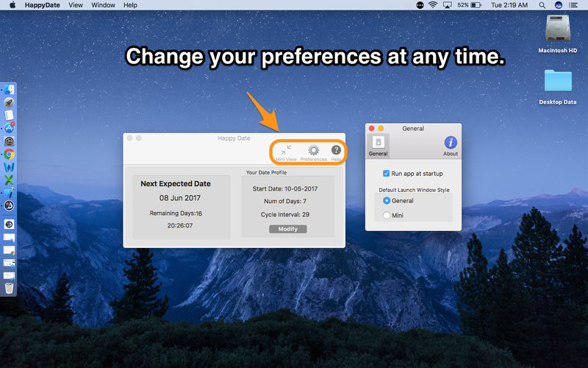Open the View menu

tap(76, 5)
